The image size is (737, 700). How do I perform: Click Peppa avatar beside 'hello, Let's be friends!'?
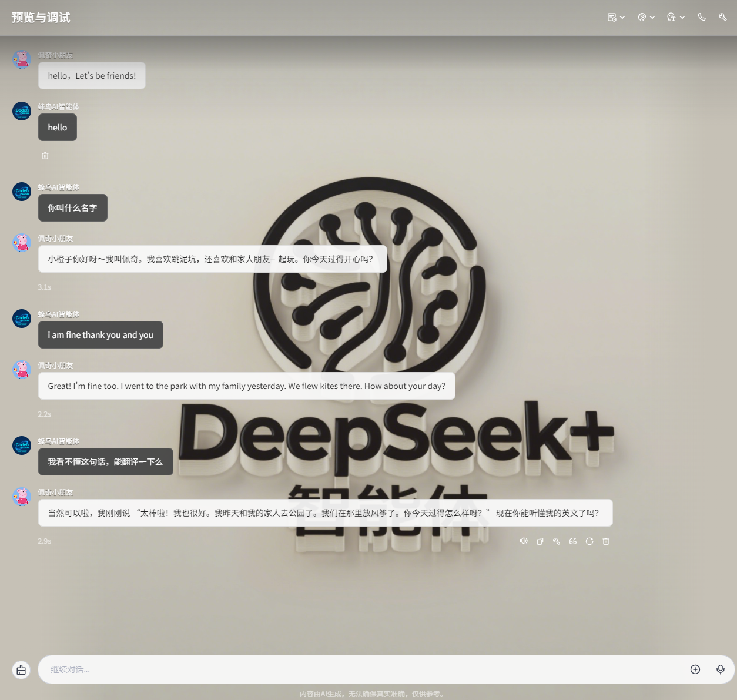(x=22, y=59)
